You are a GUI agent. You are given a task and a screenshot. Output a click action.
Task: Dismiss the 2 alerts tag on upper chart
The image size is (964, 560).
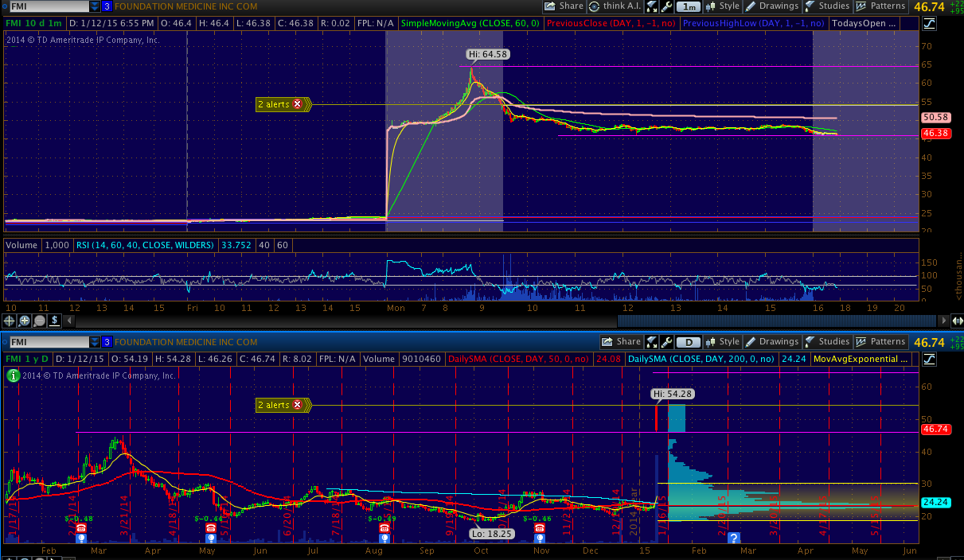(298, 104)
